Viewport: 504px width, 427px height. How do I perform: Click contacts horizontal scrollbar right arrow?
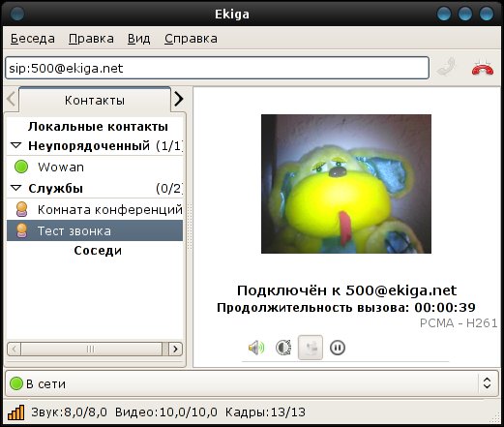tap(175, 350)
